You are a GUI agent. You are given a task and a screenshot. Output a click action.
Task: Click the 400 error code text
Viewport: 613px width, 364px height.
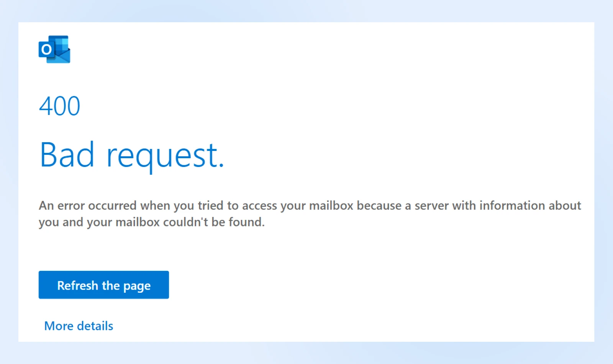point(60,106)
